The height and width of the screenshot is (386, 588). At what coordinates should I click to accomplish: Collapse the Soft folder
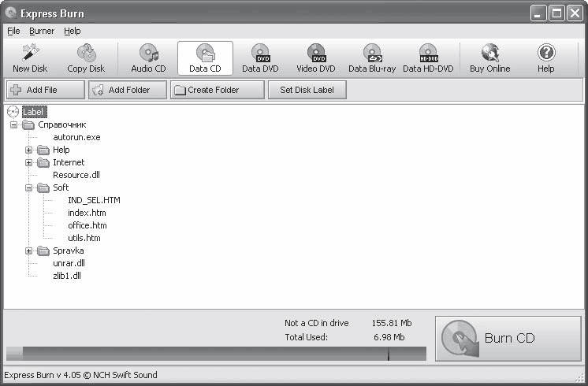(29, 187)
